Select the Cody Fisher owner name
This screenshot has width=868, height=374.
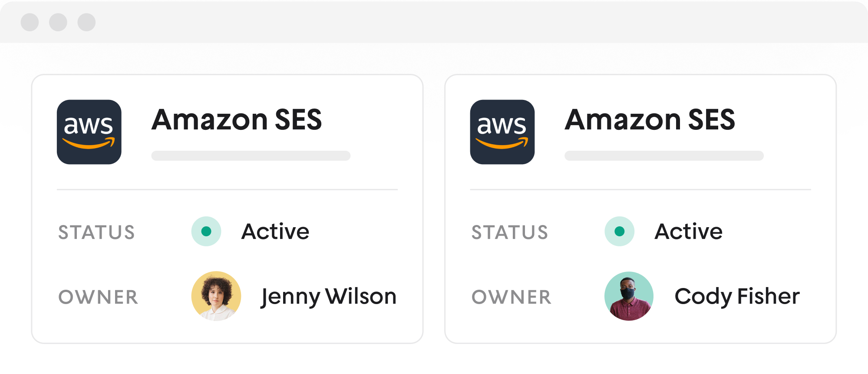click(737, 297)
